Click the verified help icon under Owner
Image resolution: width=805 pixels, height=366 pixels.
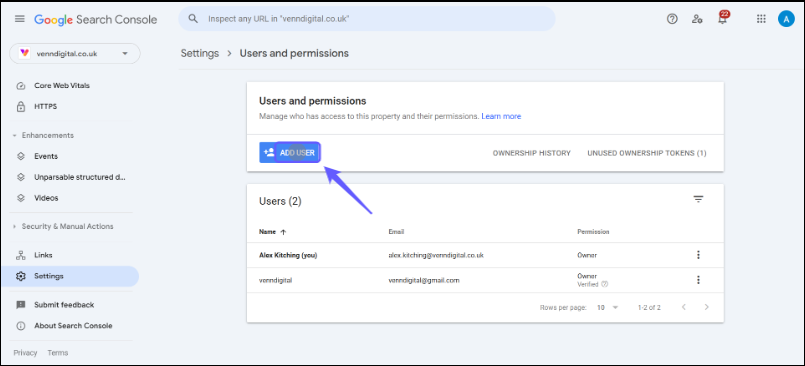click(x=605, y=284)
